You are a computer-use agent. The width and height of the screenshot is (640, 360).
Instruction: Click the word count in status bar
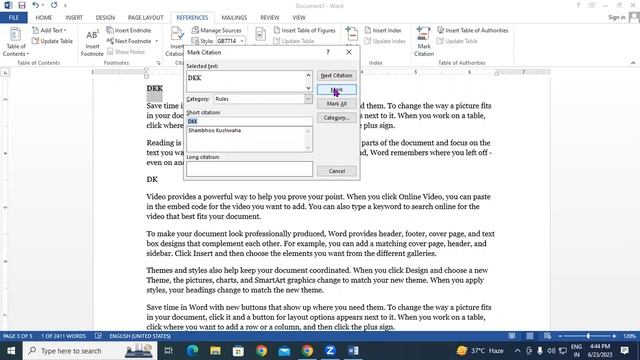[63, 336]
